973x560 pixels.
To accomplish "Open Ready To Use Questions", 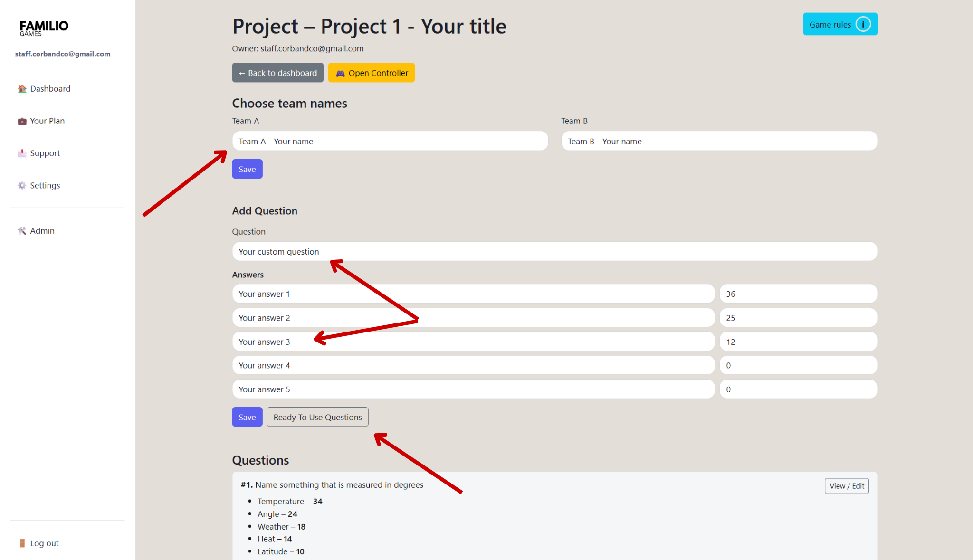I will (x=317, y=417).
